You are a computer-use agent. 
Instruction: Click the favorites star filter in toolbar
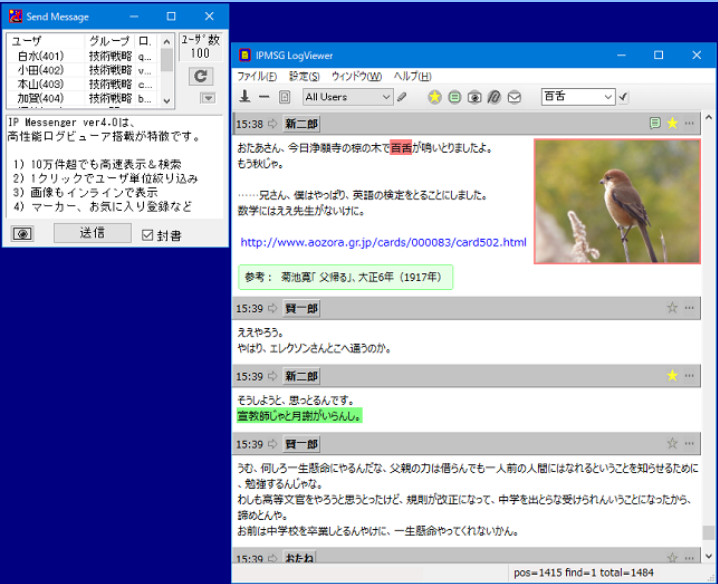[434, 97]
